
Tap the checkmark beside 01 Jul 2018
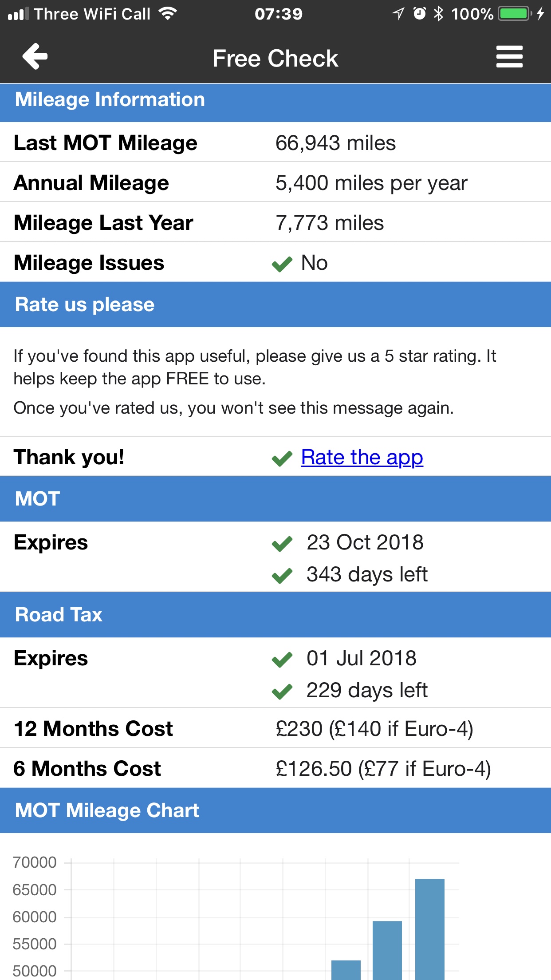pyautogui.click(x=282, y=660)
